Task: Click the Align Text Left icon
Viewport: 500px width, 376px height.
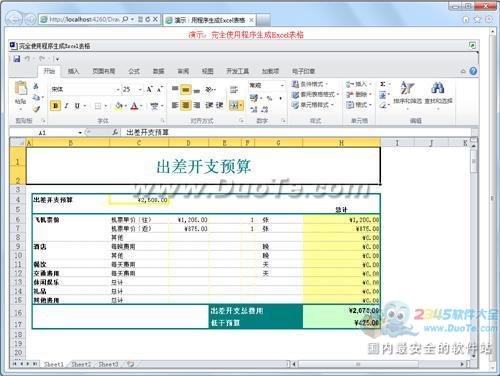Action: click(175, 105)
